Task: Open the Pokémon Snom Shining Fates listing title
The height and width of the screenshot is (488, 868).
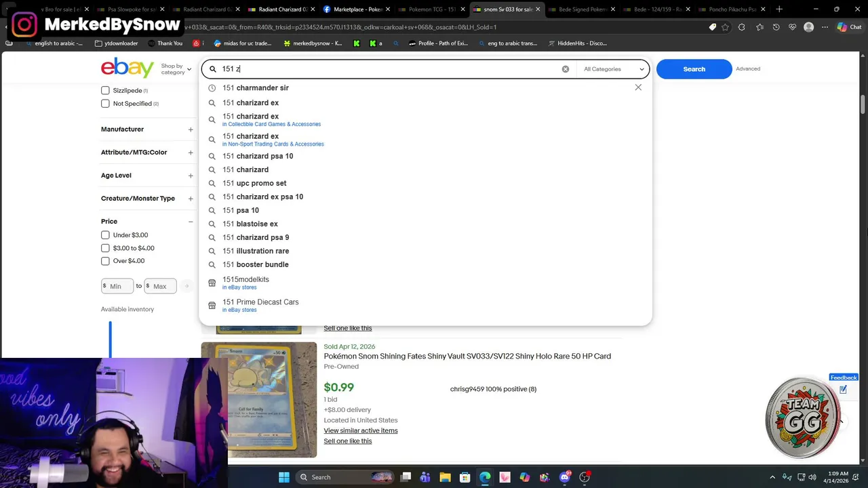Action: (467, 357)
